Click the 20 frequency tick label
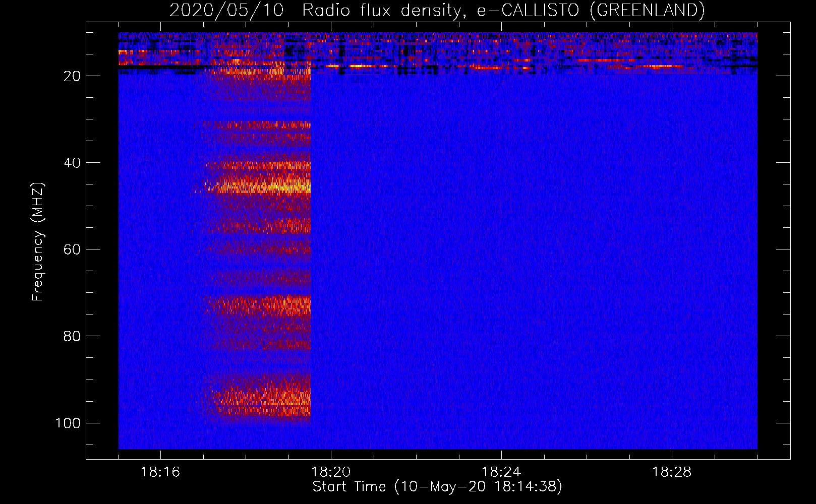The width and height of the screenshot is (816, 504). tap(72, 76)
